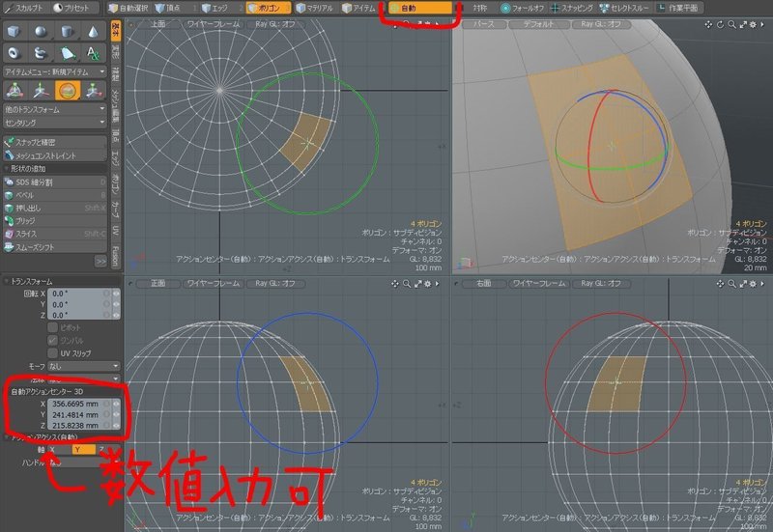Activate the highlighted Rotate tool icon

point(68,91)
